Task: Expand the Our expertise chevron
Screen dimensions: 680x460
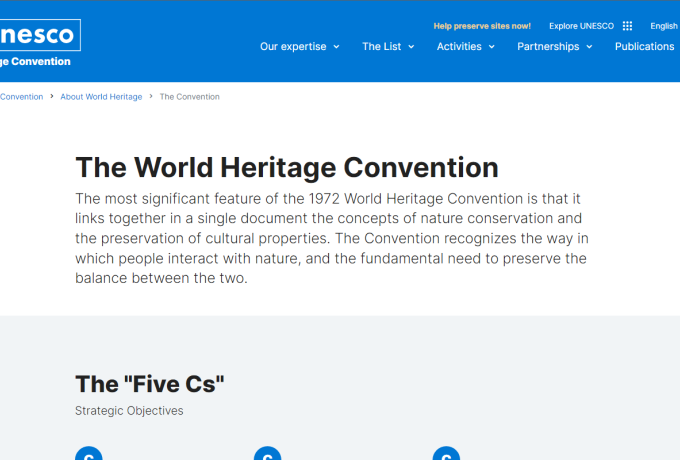Action: pos(336,47)
